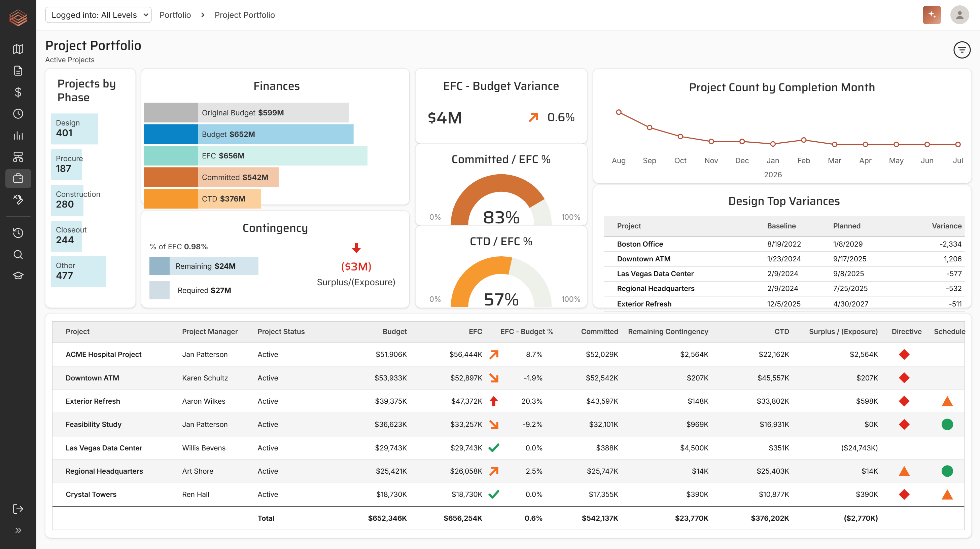Click the Budget $652M bar
Image resolution: width=980 pixels, height=549 pixels.
click(248, 134)
